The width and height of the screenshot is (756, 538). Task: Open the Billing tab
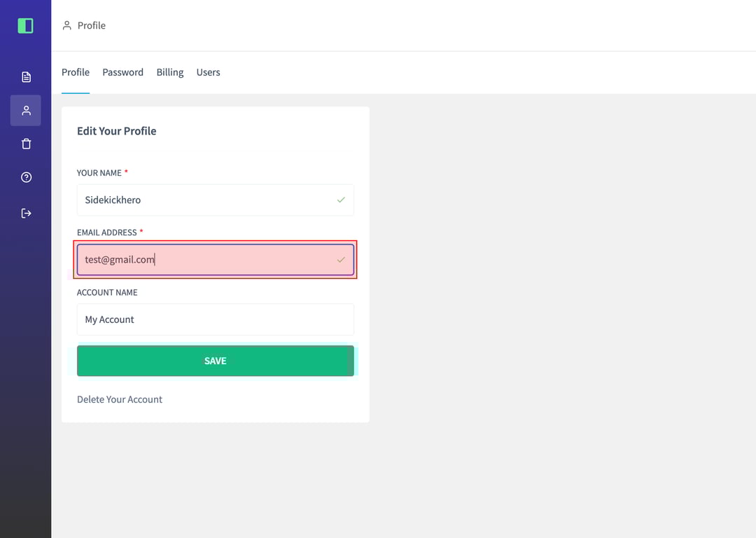pos(170,72)
